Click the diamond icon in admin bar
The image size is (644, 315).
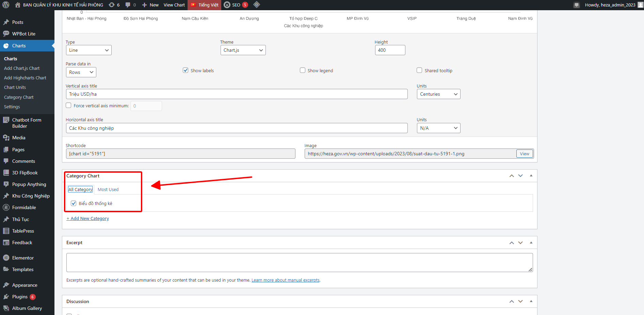(257, 5)
